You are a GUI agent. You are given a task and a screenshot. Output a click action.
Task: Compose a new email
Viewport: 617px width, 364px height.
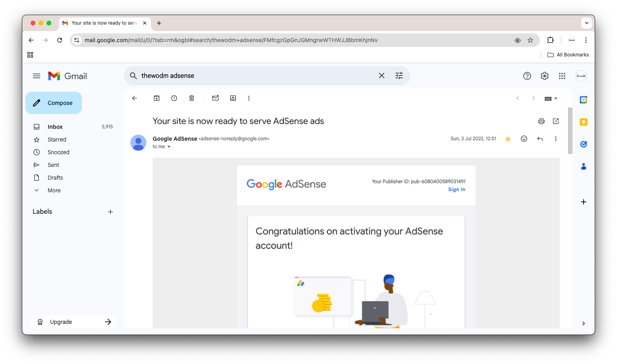pyautogui.click(x=54, y=103)
